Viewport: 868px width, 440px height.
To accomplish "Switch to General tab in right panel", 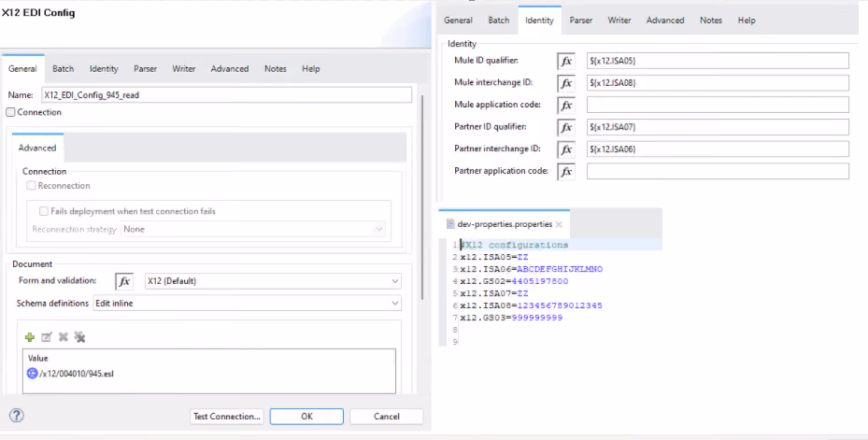I will pos(459,20).
